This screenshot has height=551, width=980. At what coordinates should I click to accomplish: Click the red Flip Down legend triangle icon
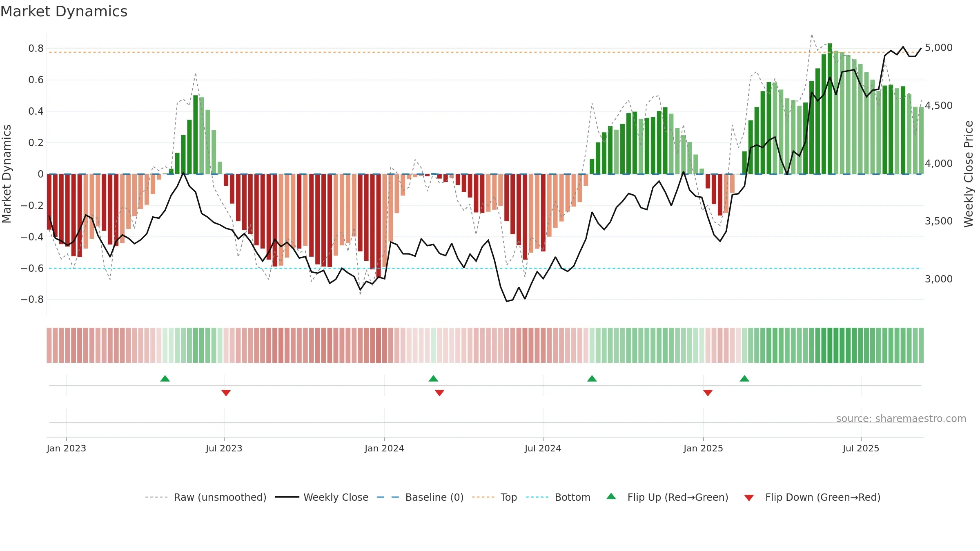tap(749, 498)
